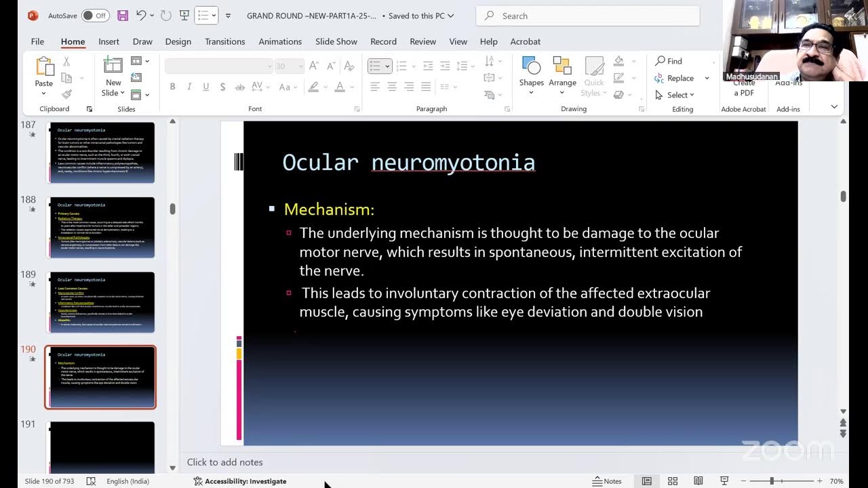Open the Slide Show tab
This screenshot has height=488, width=868.
click(336, 41)
